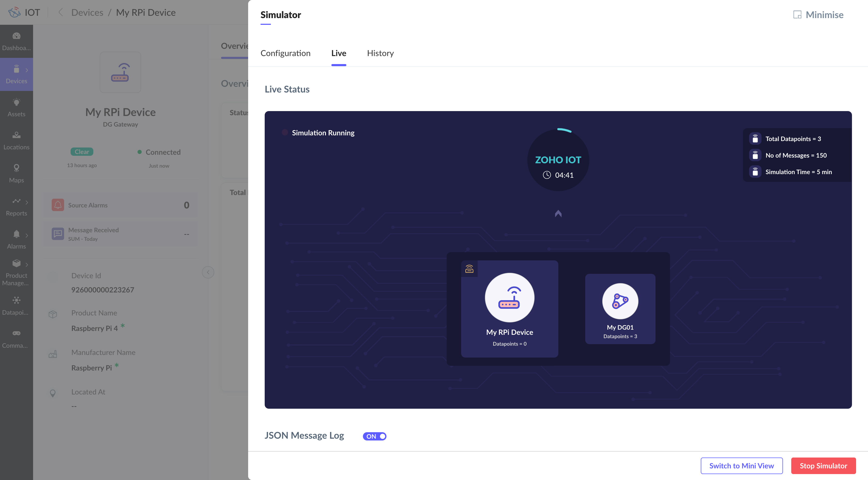Click Stop Simulator button
This screenshot has width=868, height=480.
pos(823,466)
